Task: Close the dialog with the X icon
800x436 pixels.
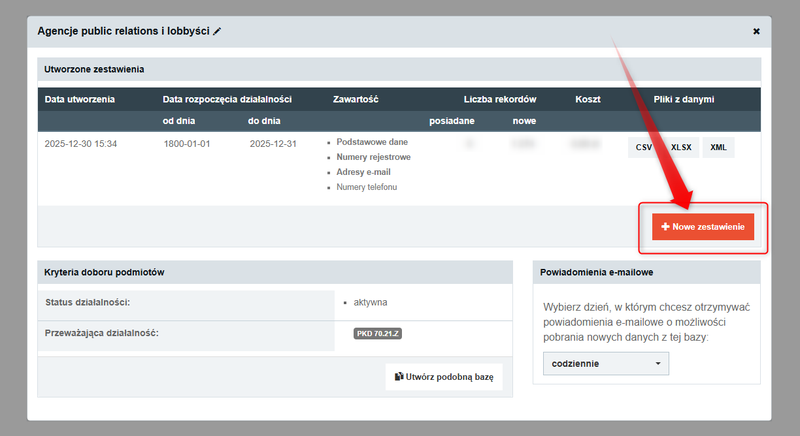Action: [x=756, y=31]
